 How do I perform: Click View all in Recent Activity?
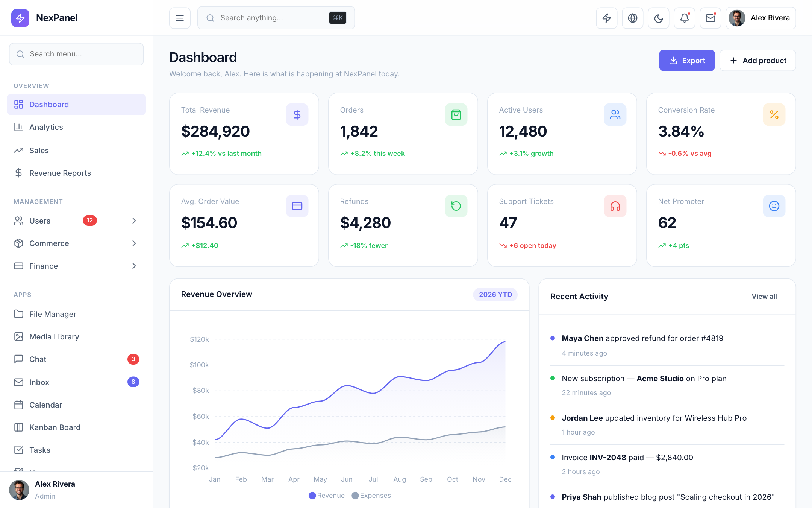(x=764, y=296)
